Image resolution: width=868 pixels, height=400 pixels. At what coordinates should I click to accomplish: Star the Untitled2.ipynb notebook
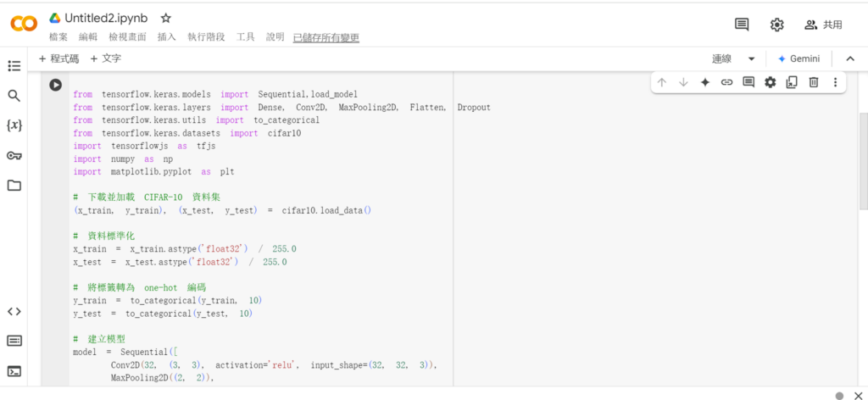[166, 18]
